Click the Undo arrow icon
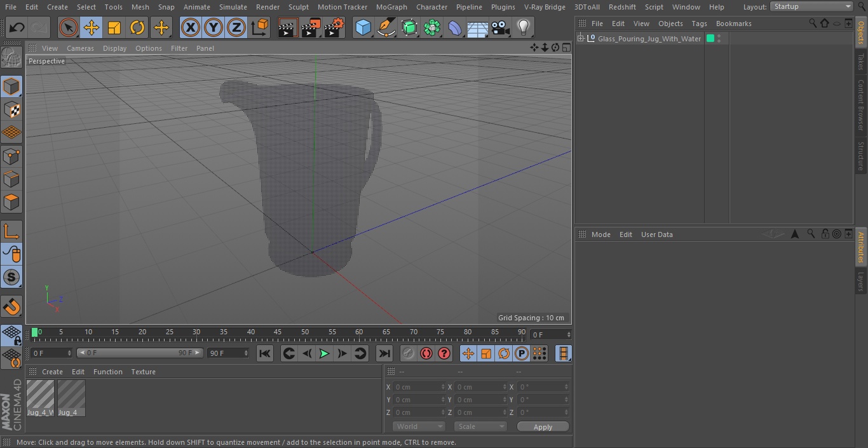Viewport: 868px width, 448px height. click(17, 27)
